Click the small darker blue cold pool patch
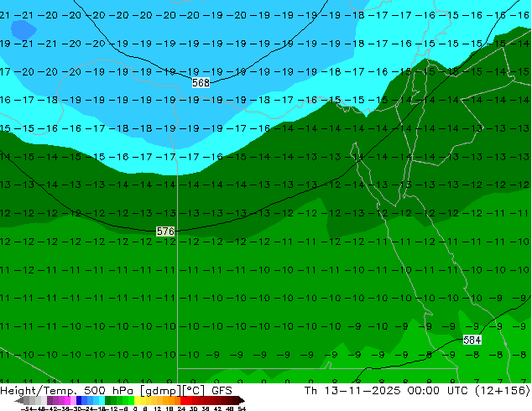This screenshot has height=411, width=532. tap(23, 29)
